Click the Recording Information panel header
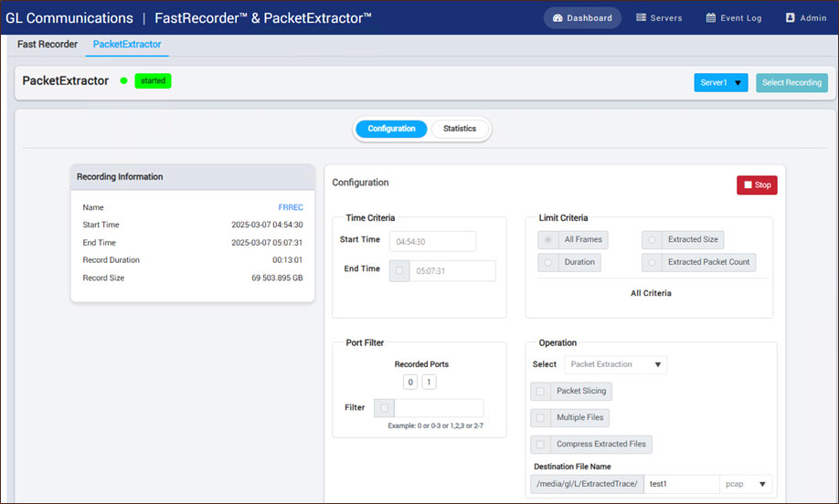 click(193, 177)
